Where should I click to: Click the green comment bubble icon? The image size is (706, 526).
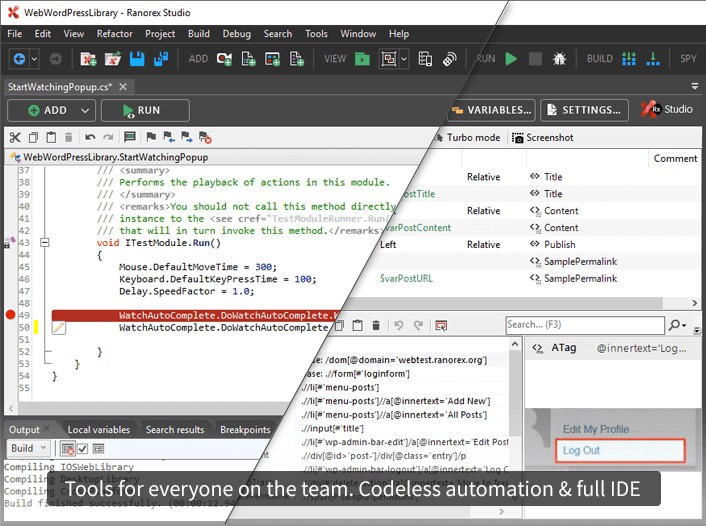point(130,137)
